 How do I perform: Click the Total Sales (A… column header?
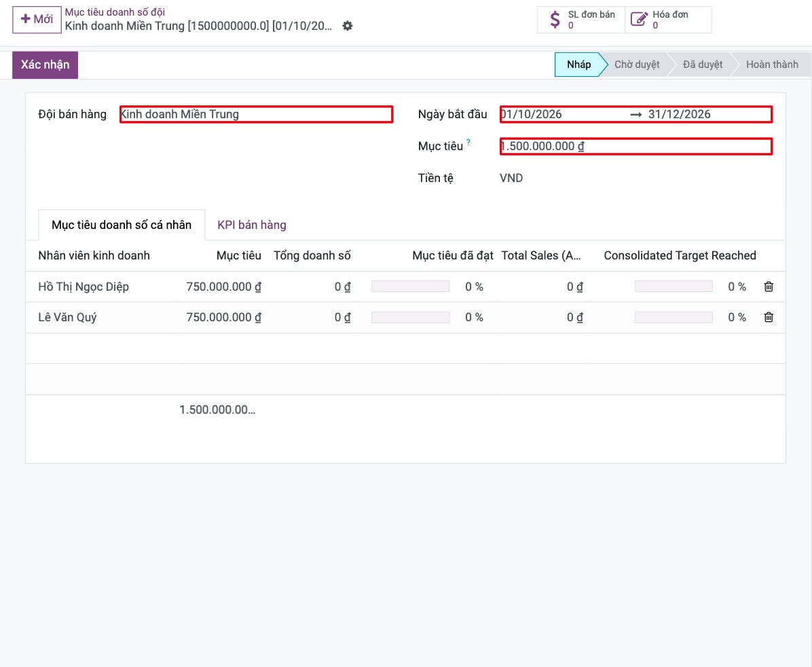pyautogui.click(x=541, y=255)
